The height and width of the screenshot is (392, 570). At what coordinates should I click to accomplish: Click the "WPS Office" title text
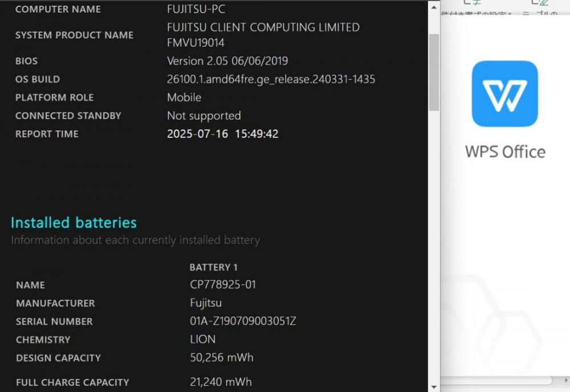pos(505,152)
